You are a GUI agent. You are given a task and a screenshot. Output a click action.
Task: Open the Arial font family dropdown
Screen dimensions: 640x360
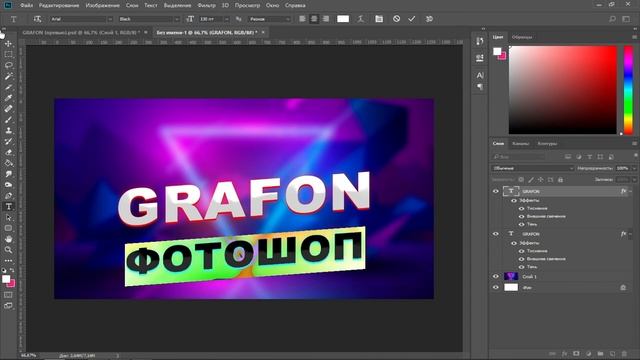tap(82, 19)
